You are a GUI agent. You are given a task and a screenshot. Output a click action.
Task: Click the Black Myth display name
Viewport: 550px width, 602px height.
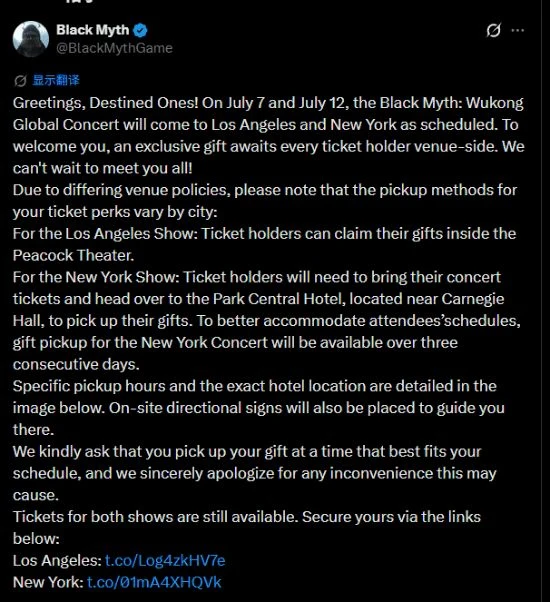tap(92, 30)
